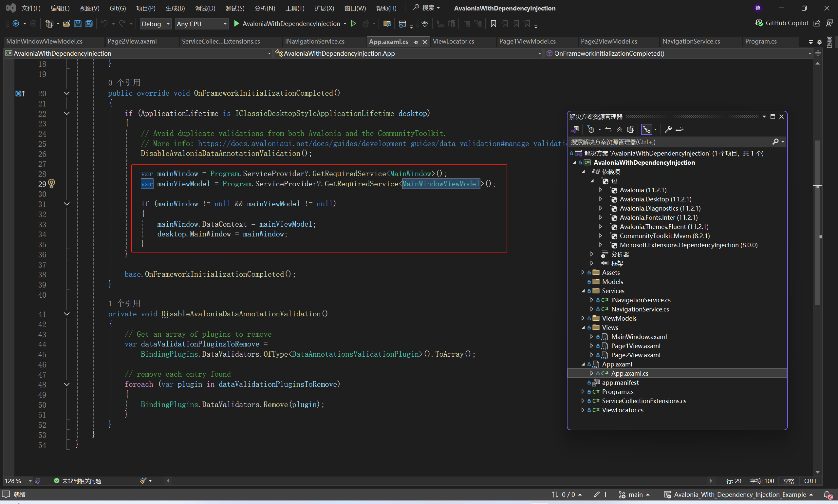Collapse the Services folder node
The width and height of the screenshot is (838, 504).
coord(583,291)
